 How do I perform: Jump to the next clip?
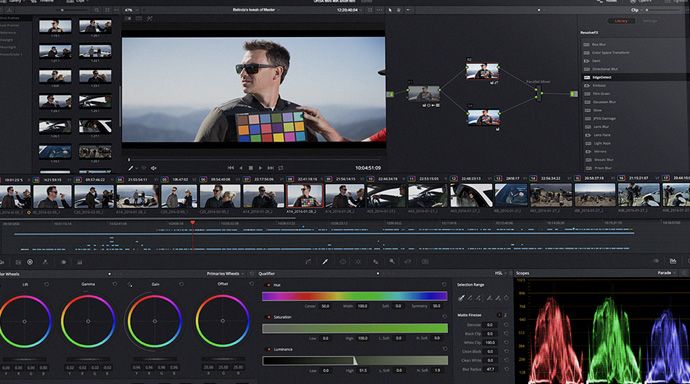[x=271, y=168]
